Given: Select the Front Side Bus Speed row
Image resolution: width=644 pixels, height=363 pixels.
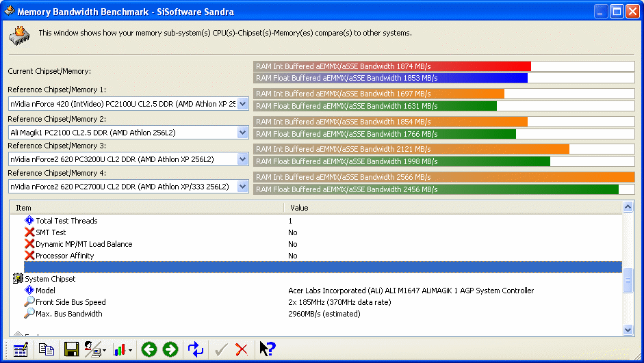Looking at the screenshot, I should (x=70, y=302).
